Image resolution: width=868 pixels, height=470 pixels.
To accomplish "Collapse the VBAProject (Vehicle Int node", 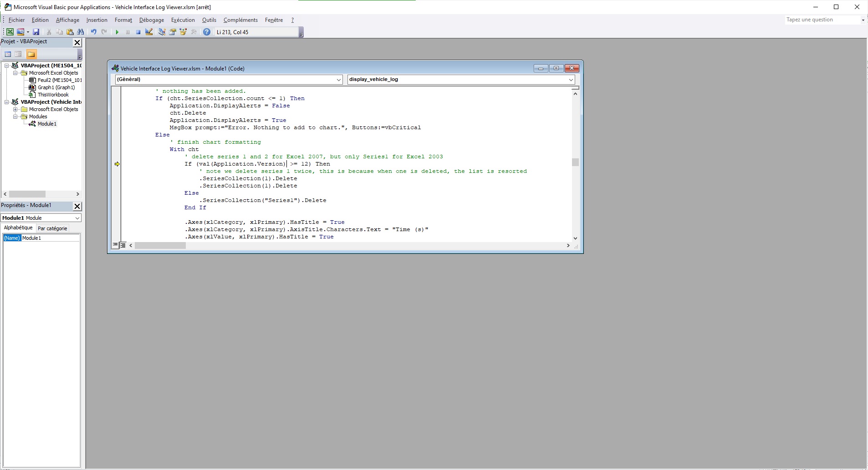I will point(7,102).
